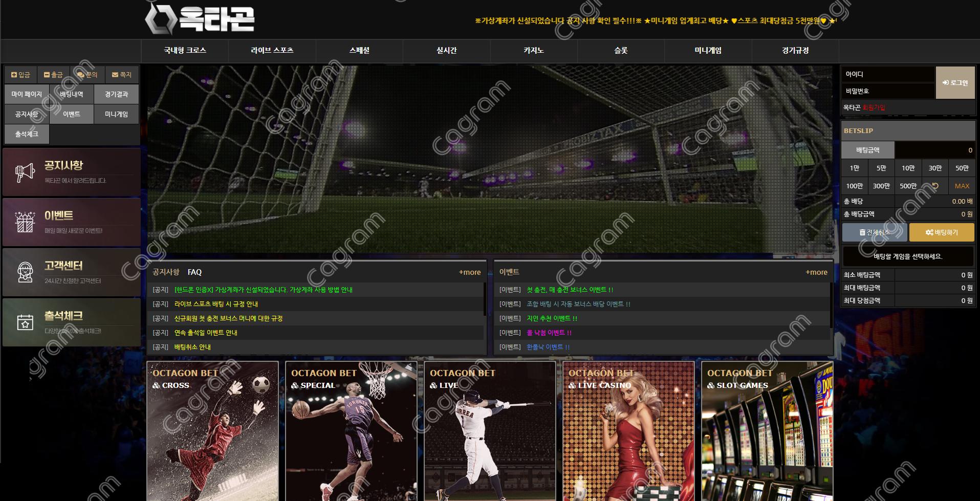980x501 pixels.
Task: Open 입금 deposit with plus icon
Action: [x=20, y=75]
